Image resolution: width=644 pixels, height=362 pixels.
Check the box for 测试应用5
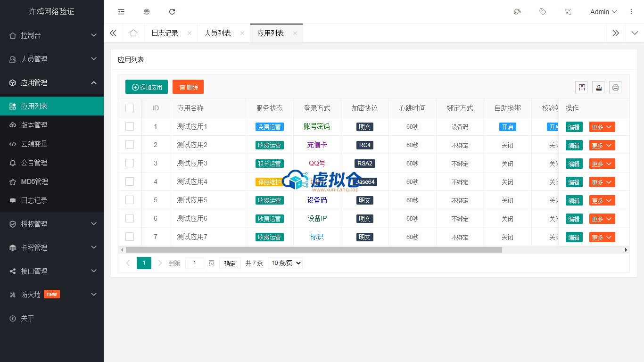(130, 200)
